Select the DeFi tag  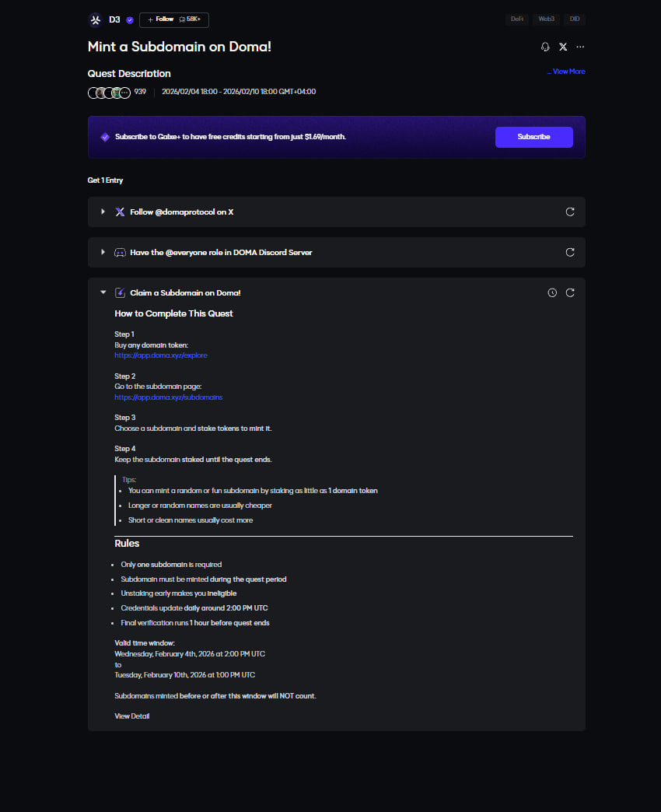(516, 19)
